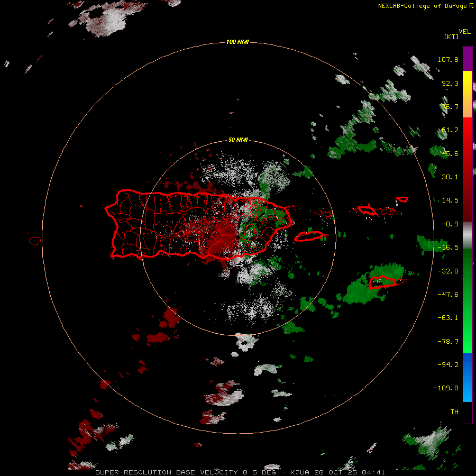Select the 107.8 legend value
This screenshot has height=476, width=476.
coord(448,59)
